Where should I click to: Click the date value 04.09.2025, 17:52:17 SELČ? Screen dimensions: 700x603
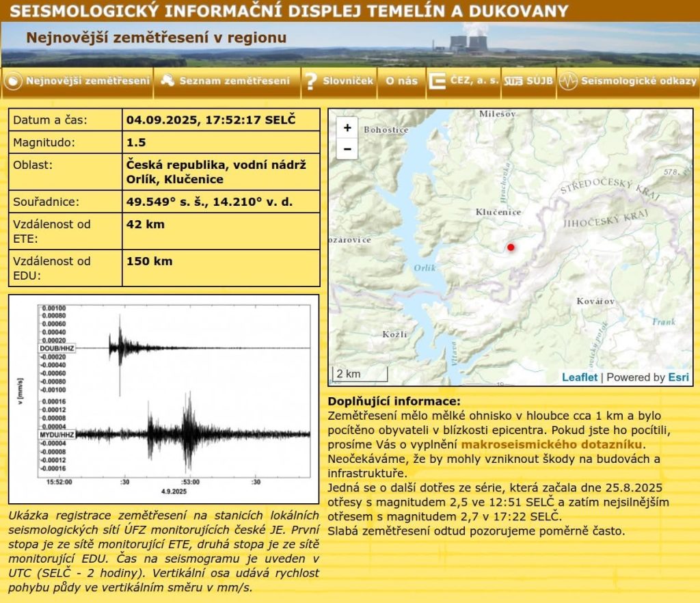pos(211,120)
